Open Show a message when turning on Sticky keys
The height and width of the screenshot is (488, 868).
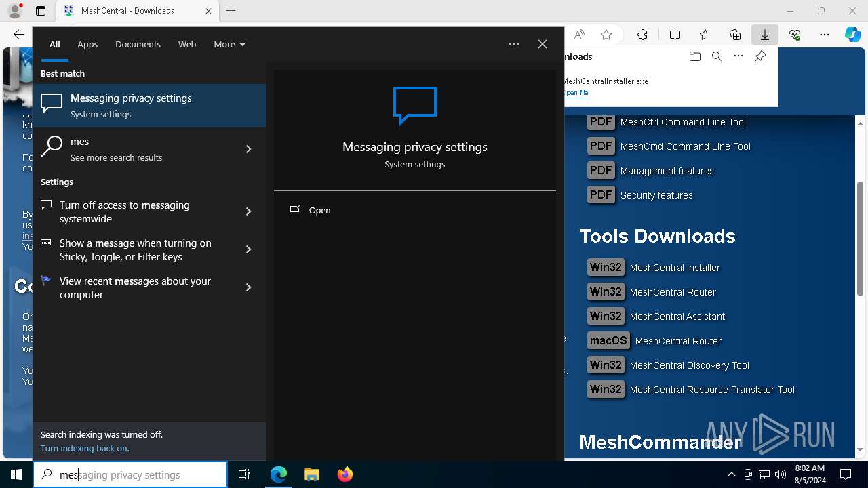pyautogui.click(x=134, y=250)
